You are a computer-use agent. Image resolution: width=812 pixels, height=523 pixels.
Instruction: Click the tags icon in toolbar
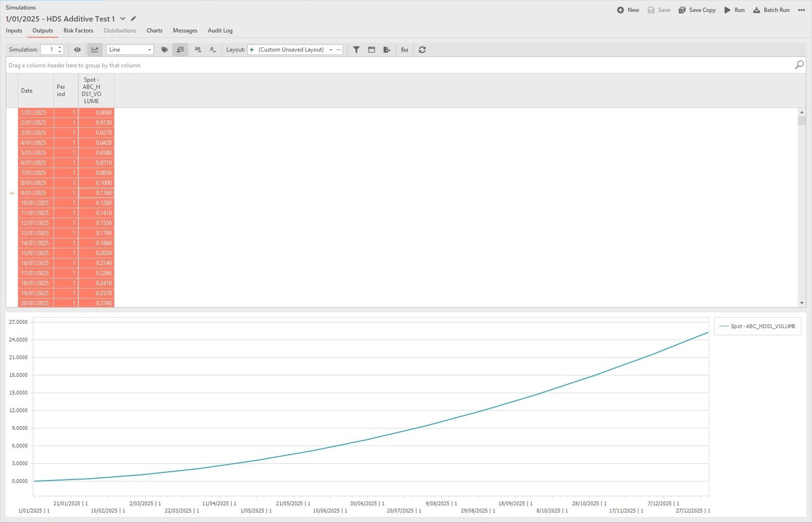[164, 50]
